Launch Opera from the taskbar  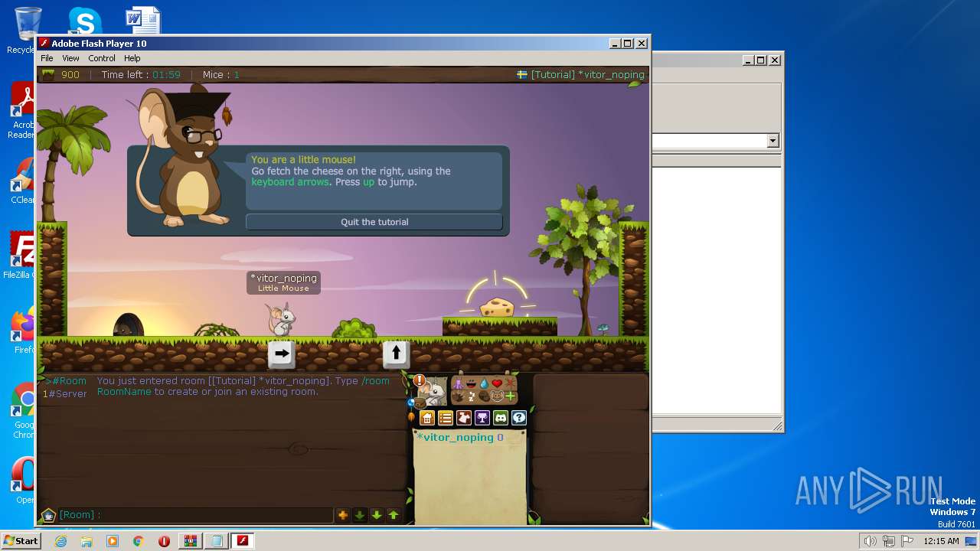pos(164,540)
